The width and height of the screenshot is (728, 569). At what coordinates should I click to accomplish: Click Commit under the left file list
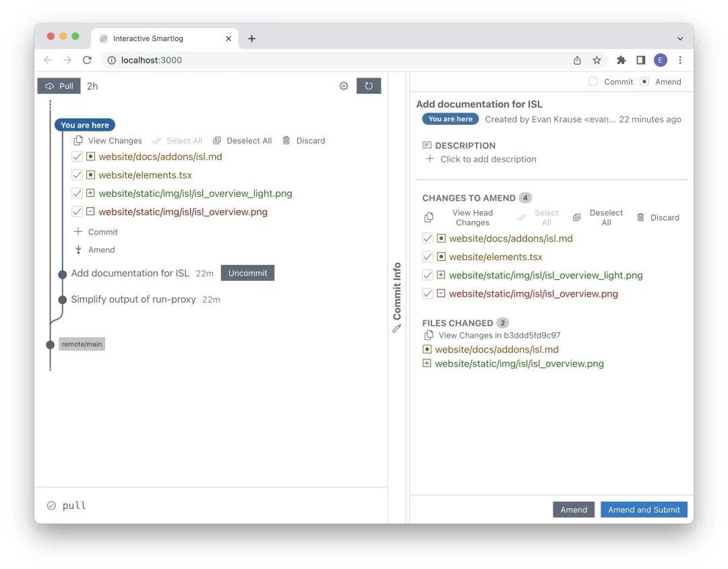(96, 232)
